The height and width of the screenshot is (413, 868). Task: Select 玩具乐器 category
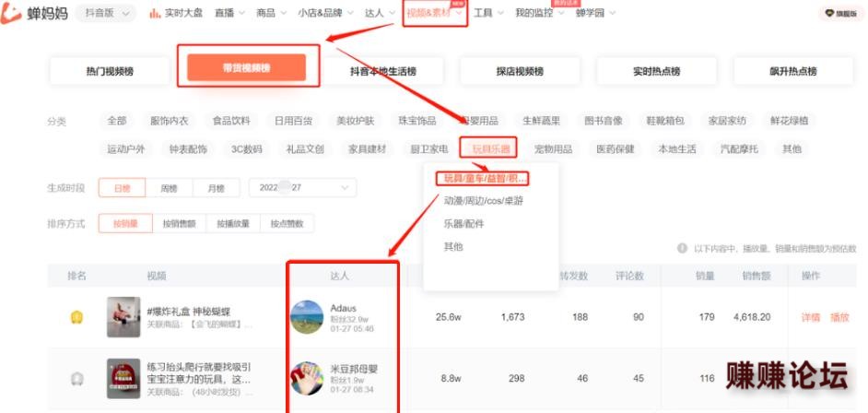490,149
